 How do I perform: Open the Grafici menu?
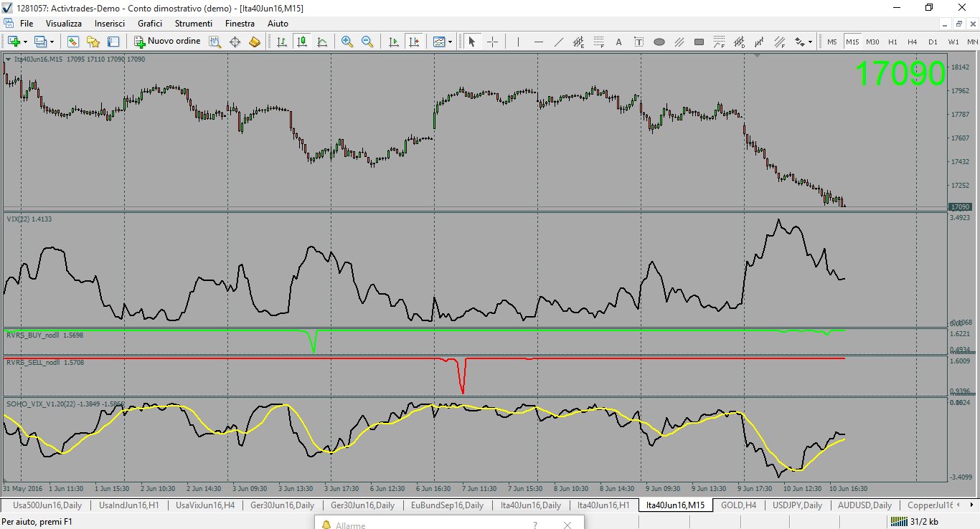pos(150,24)
